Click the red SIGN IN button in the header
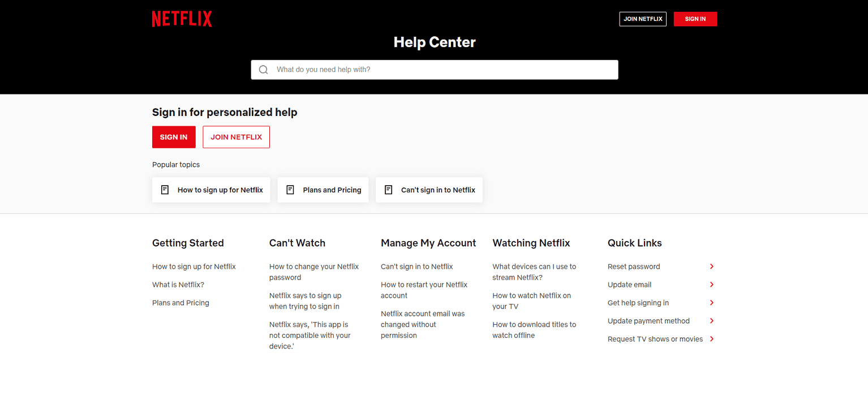The height and width of the screenshot is (395, 868). 695,19
